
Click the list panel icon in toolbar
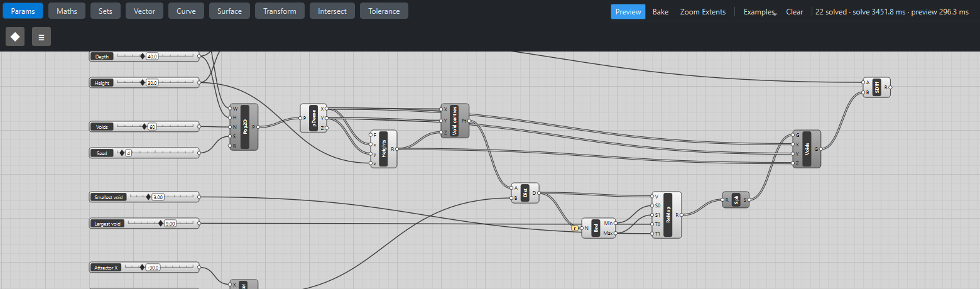tap(41, 36)
